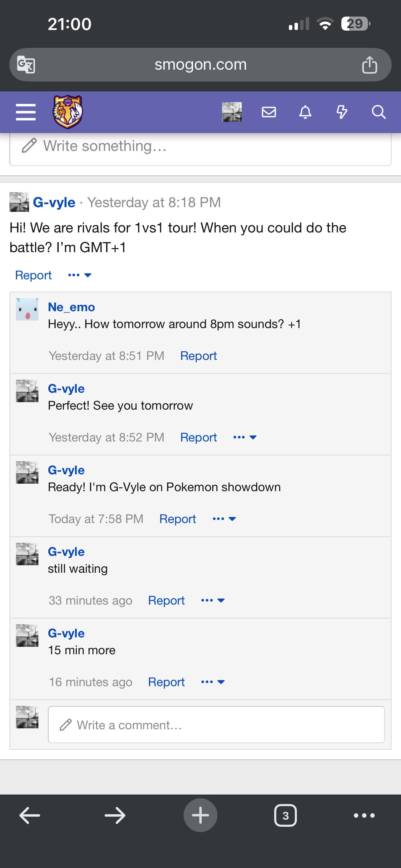401x868 pixels.
Task: Open the browser three-dot more menu
Action: [x=364, y=816]
